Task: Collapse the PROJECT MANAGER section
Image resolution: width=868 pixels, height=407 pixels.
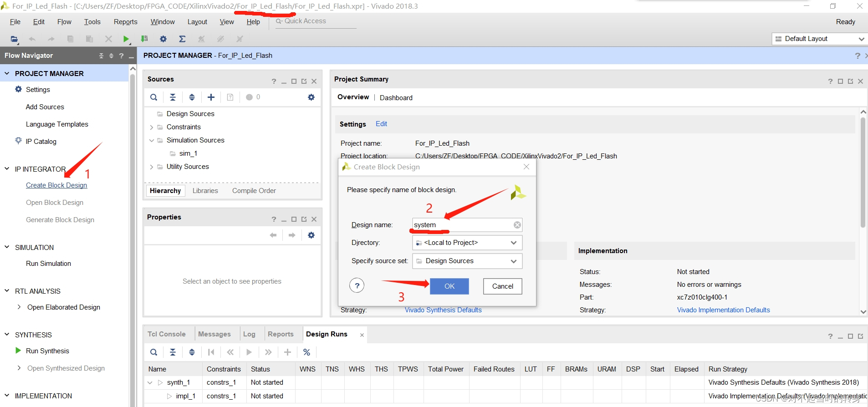Action: click(7, 73)
